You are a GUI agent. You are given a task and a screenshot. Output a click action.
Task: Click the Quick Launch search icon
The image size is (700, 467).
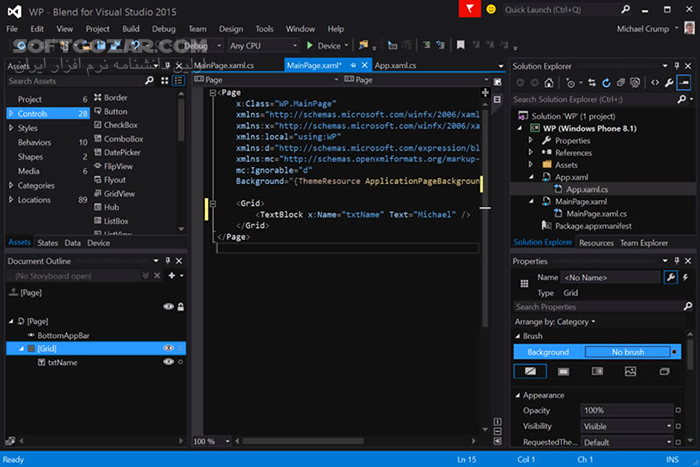point(625,9)
